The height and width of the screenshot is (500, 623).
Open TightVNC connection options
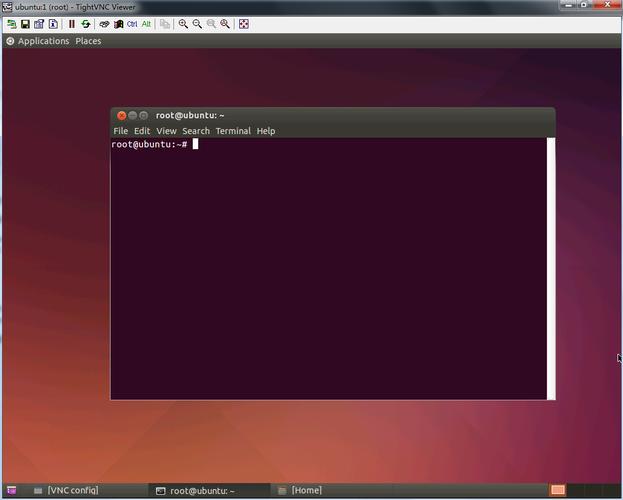tap(39, 24)
